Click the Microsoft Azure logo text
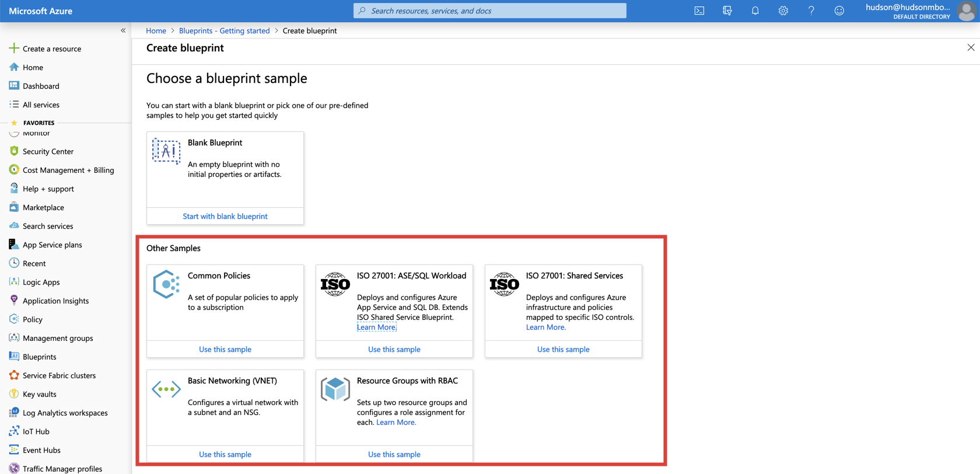Screen dimensions: 980x474 tap(41, 11)
